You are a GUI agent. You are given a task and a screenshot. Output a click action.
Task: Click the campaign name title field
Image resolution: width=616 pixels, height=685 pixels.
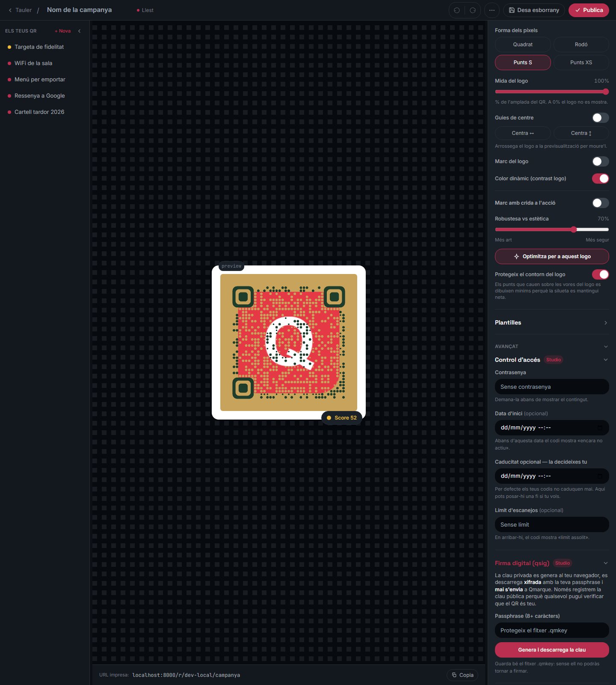(x=80, y=10)
